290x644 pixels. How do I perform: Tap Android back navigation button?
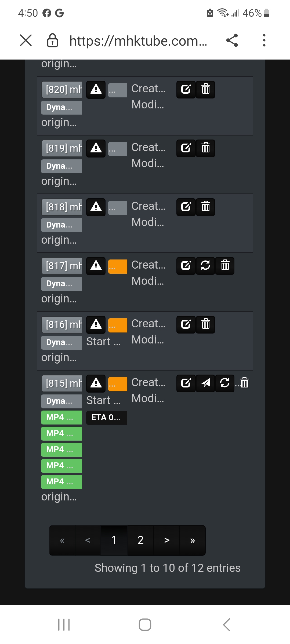pyautogui.click(x=226, y=625)
